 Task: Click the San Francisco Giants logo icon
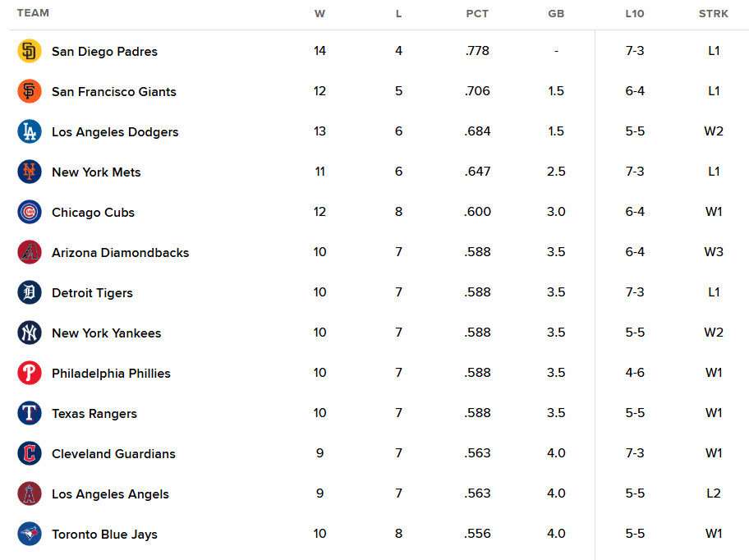29,91
